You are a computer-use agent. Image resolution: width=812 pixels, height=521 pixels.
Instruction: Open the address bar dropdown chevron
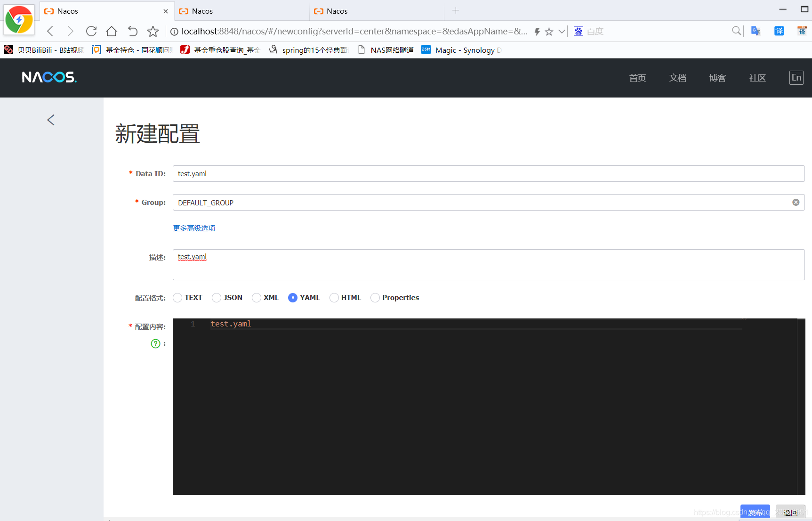[562, 32]
